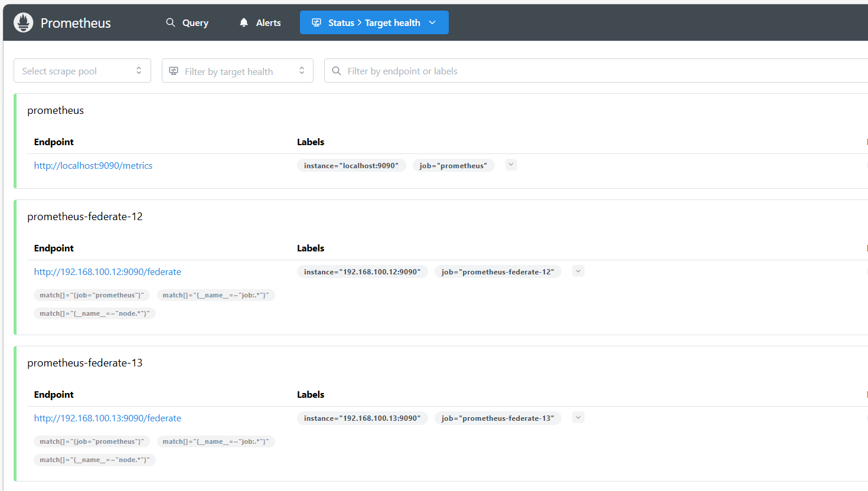Click the Labels column header in federate-13 pool
Viewport: 868px width, 491px height.
[311, 395]
